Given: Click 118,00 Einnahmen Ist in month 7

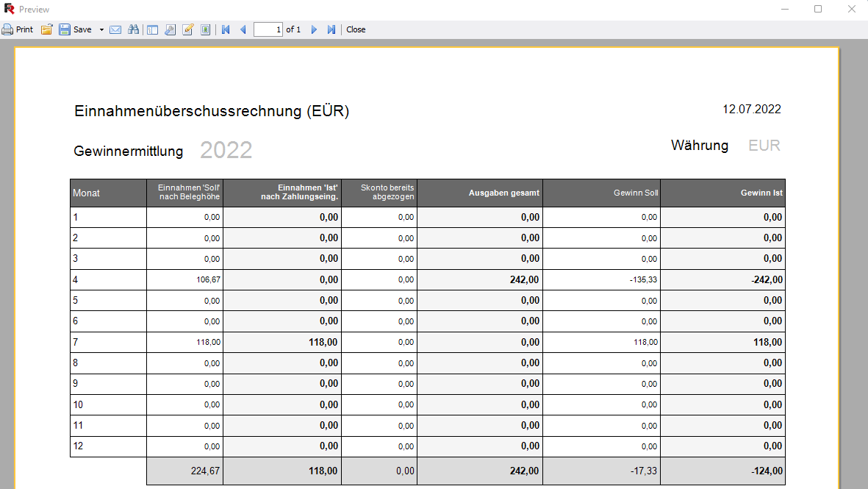Looking at the screenshot, I should pos(323,342).
